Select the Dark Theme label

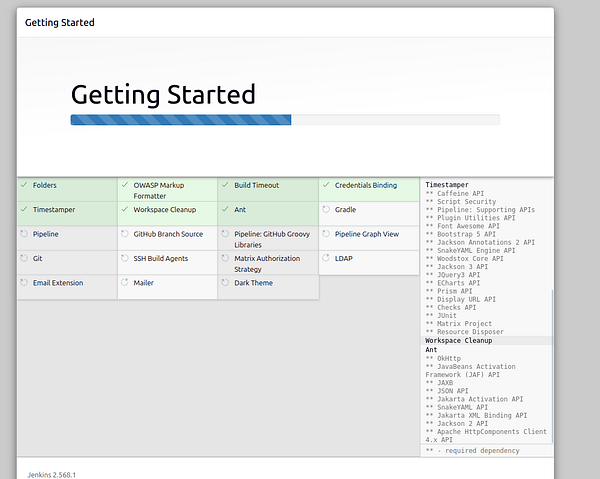pyautogui.click(x=254, y=283)
